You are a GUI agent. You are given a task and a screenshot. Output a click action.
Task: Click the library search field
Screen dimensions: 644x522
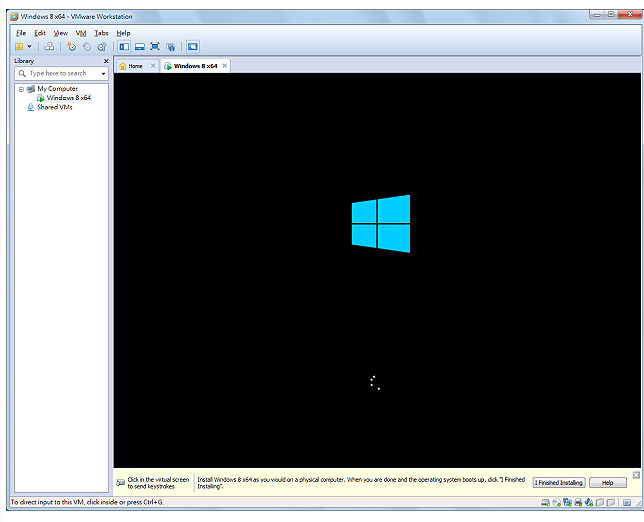point(62,74)
